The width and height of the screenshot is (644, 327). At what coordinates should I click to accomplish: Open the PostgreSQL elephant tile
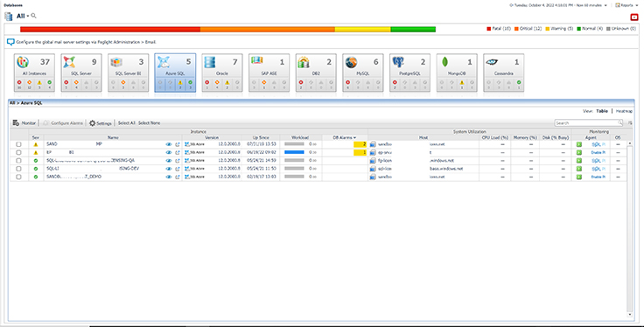coord(409,73)
